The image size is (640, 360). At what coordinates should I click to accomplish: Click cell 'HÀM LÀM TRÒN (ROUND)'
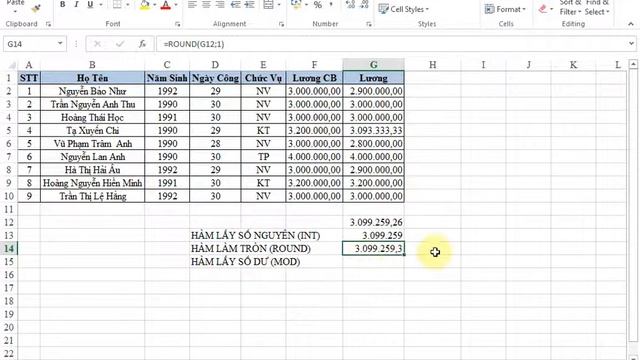coord(251,249)
